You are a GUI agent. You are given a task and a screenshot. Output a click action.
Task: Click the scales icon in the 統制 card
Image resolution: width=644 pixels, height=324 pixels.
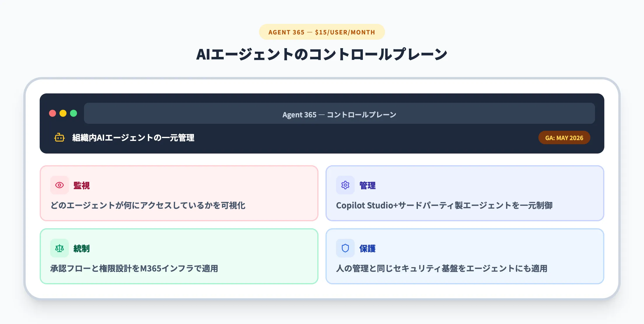[59, 248]
